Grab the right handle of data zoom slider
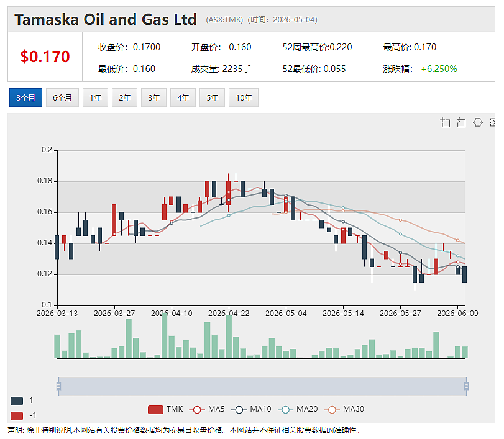 [x=466, y=386]
